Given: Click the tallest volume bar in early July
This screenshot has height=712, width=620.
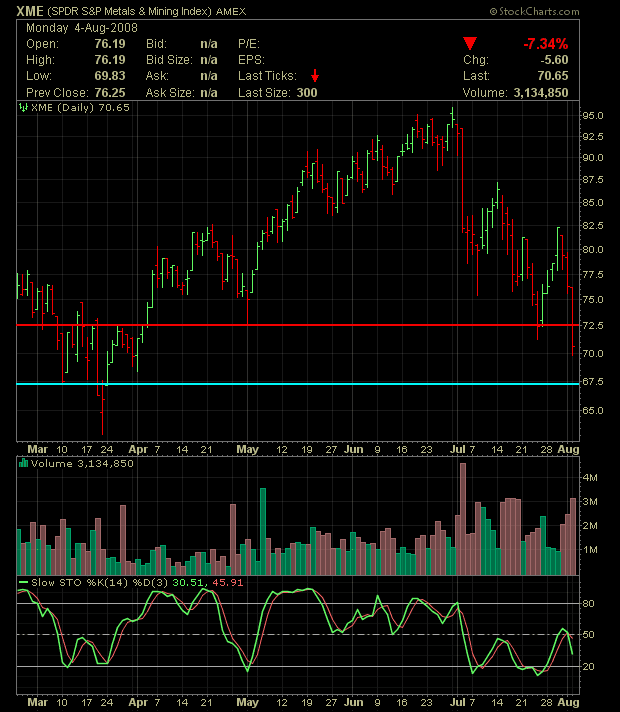Looking at the screenshot, I should (x=463, y=519).
